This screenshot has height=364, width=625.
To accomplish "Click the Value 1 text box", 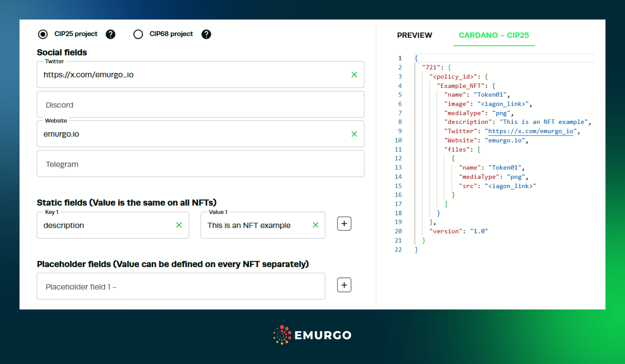I will [x=258, y=225].
